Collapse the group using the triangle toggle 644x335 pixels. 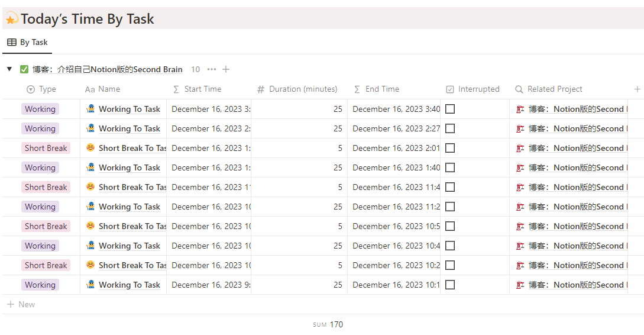[x=9, y=69]
